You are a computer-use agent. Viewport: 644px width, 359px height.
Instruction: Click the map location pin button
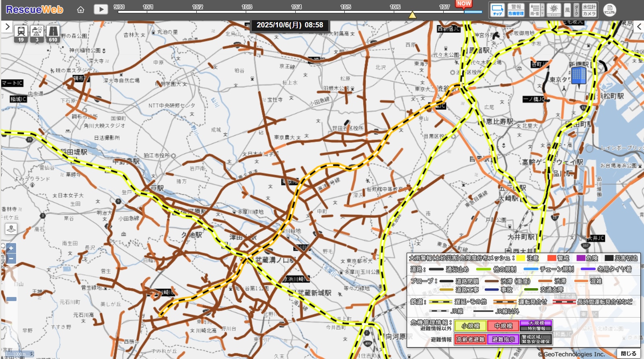tap(11, 229)
